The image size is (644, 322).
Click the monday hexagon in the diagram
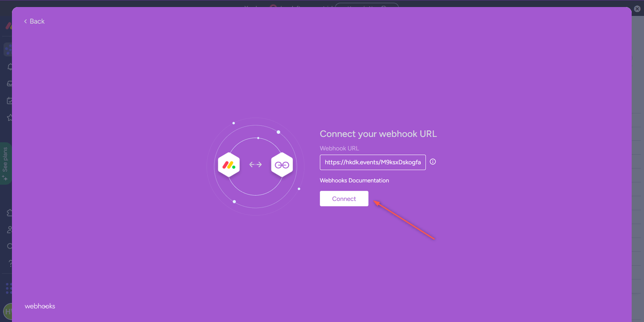pos(229,165)
